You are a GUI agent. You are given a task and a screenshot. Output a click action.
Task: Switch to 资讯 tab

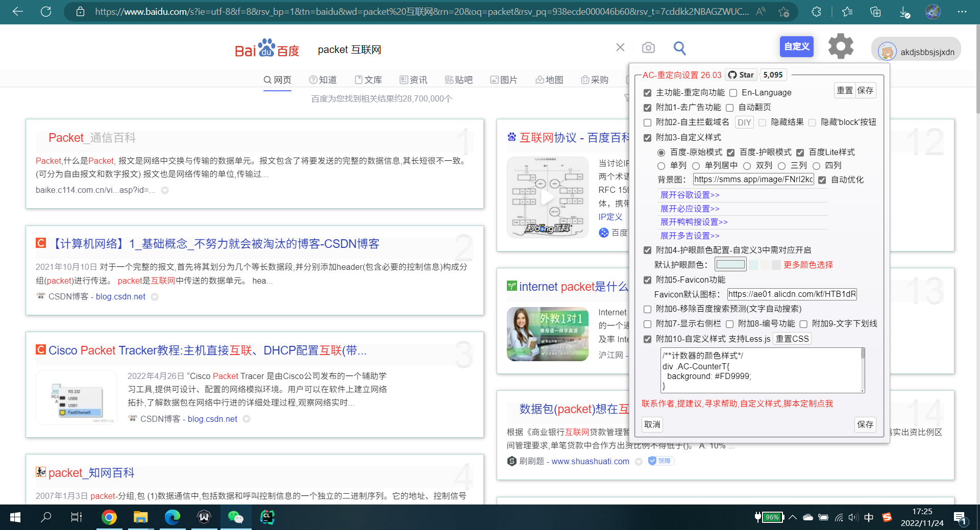(x=413, y=80)
